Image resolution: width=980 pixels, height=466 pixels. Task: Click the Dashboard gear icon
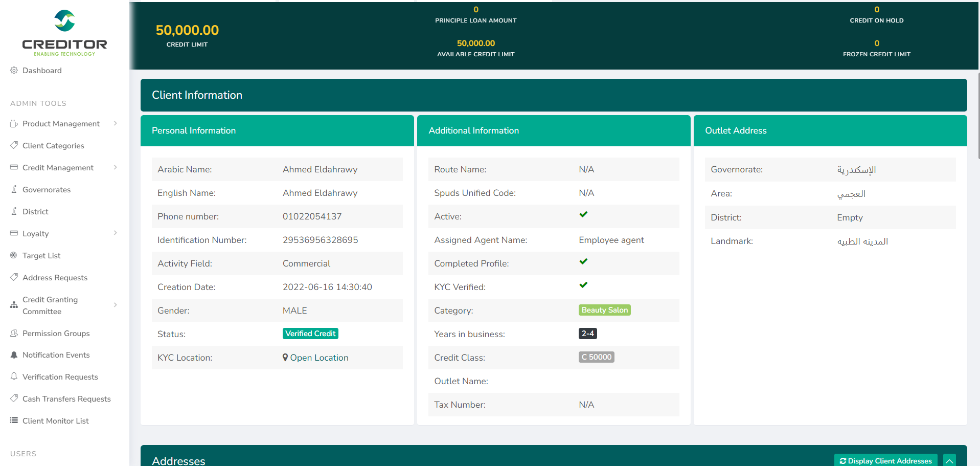(x=14, y=71)
